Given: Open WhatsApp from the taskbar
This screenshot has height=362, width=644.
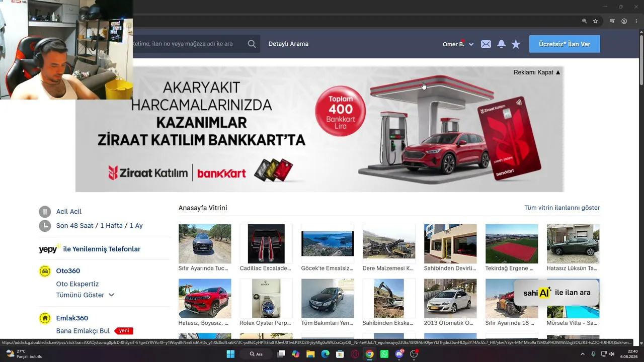Looking at the screenshot, I should tap(384, 354).
